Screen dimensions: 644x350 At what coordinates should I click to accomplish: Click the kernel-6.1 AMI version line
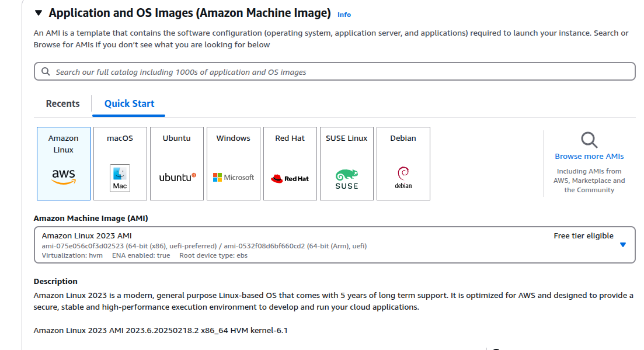click(x=161, y=330)
